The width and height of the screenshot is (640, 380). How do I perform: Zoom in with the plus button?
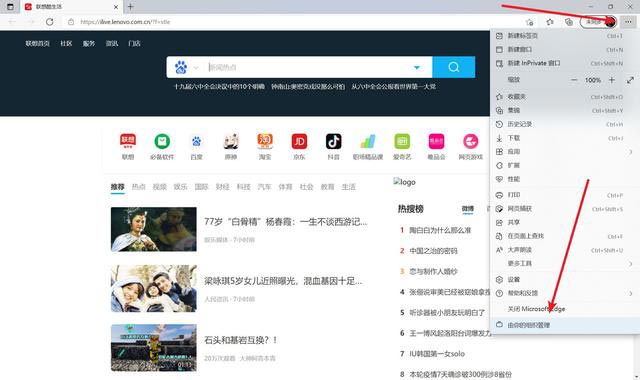[x=611, y=80]
